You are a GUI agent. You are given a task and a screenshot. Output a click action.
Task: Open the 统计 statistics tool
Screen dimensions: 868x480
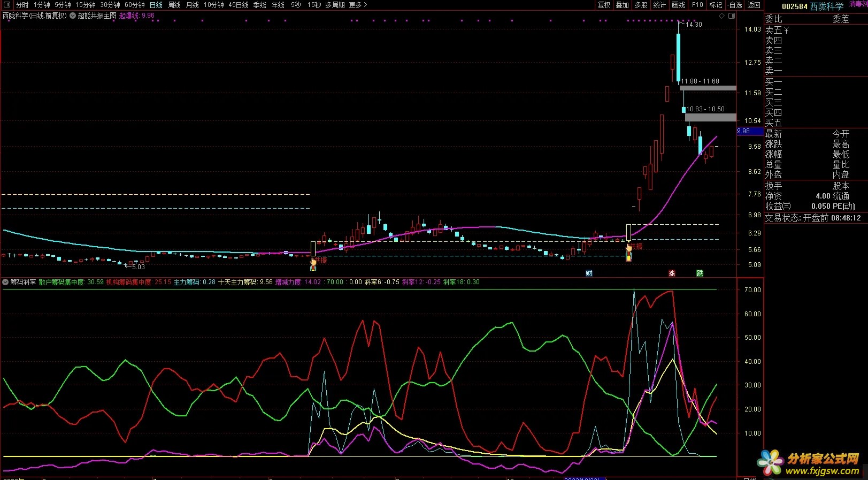click(659, 5)
